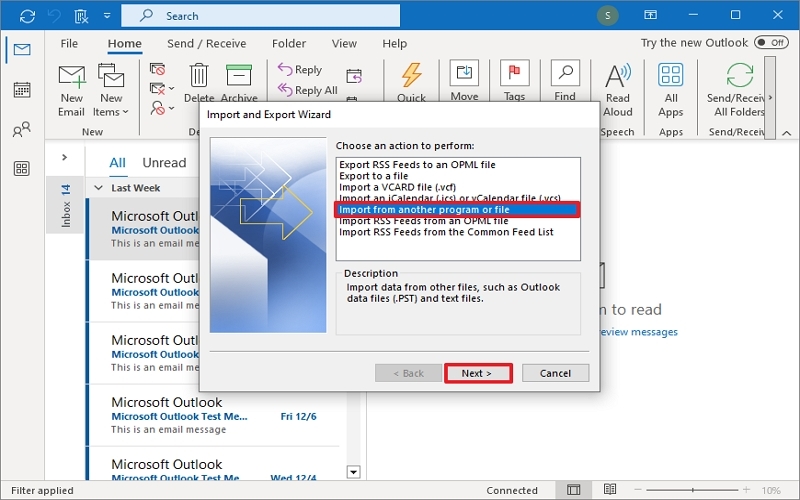Toggle the Try the new Outlook switch
The height and width of the screenshot is (500, 800).
point(771,42)
